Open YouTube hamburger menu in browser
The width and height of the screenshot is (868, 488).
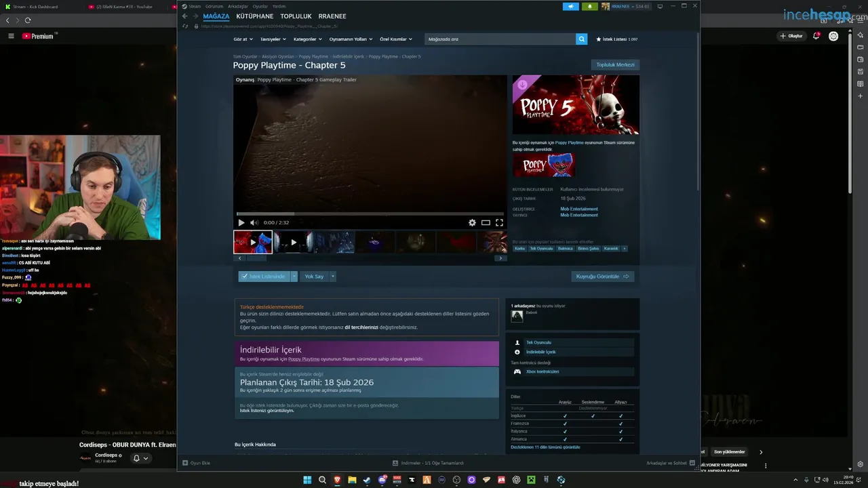(11, 36)
